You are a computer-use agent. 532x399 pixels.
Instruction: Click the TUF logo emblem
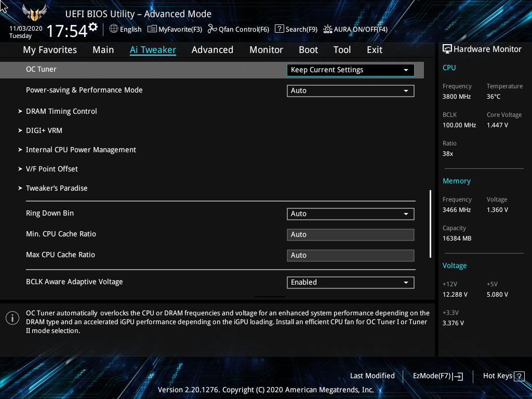[x=34, y=13]
